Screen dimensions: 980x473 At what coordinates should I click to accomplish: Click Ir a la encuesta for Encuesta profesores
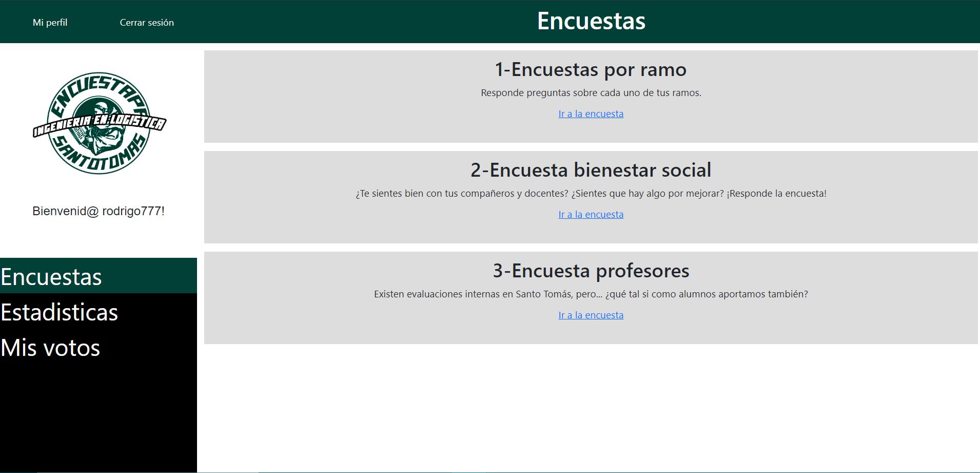click(591, 315)
